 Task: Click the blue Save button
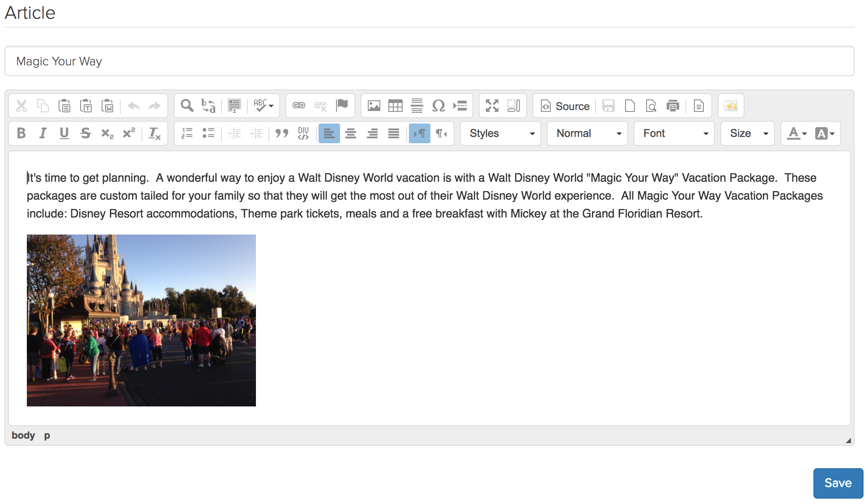[x=838, y=483]
